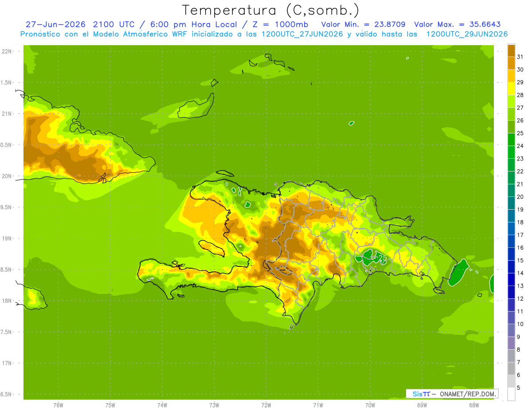The height and width of the screenshot is (411, 532).
Task: Click the legend value label 11
Action: 520,311
